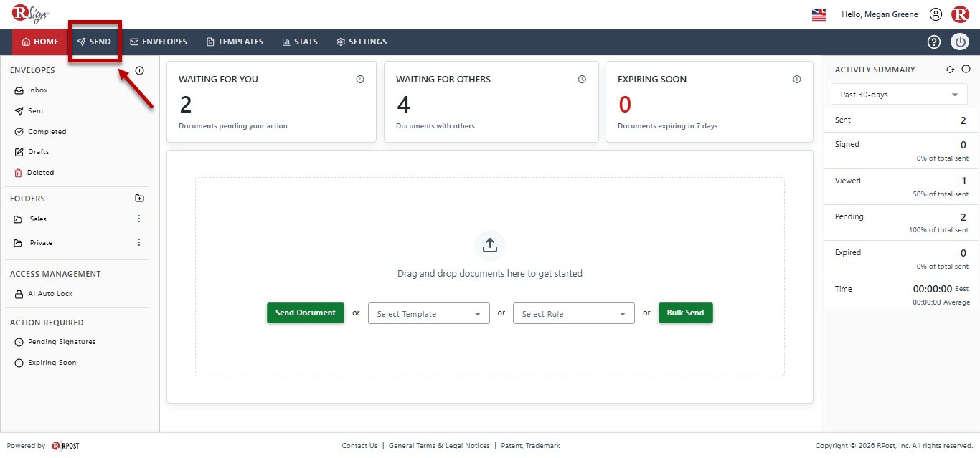The height and width of the screenshot is (458, 980).
Task: Open Private folder options menu
Action: coord(139,242)
